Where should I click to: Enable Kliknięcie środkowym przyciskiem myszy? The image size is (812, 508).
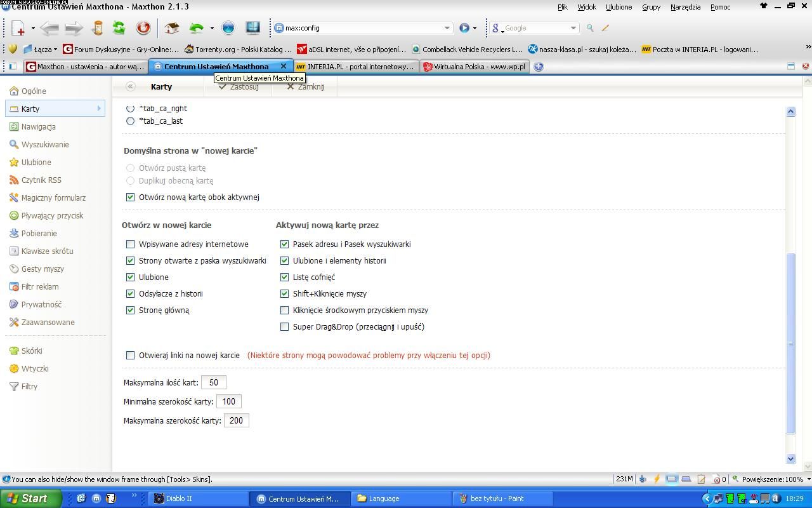(x=284, y=310)
